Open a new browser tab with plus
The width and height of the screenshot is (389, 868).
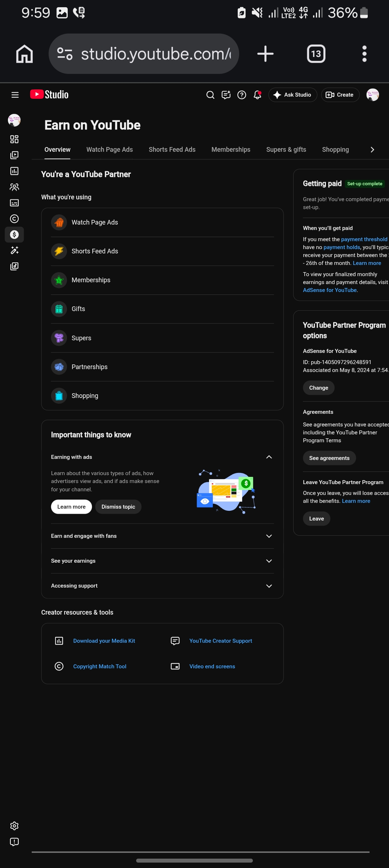click(265, 54)
